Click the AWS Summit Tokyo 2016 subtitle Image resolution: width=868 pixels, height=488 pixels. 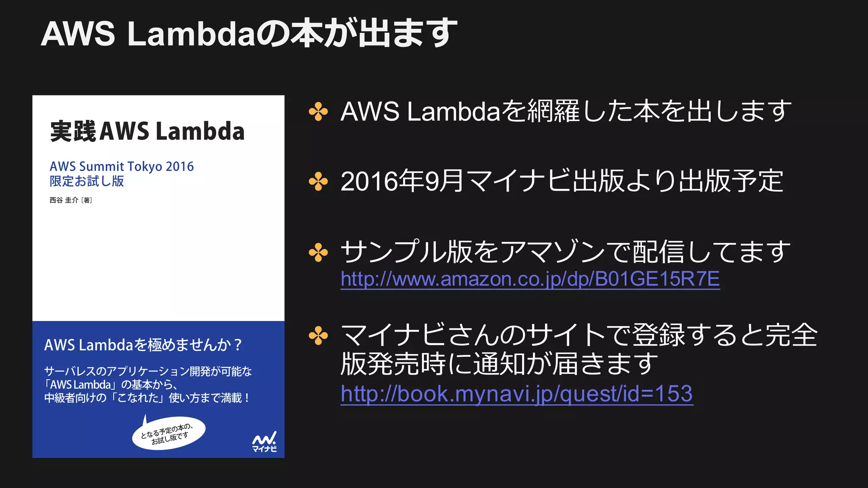pos(122,166)
